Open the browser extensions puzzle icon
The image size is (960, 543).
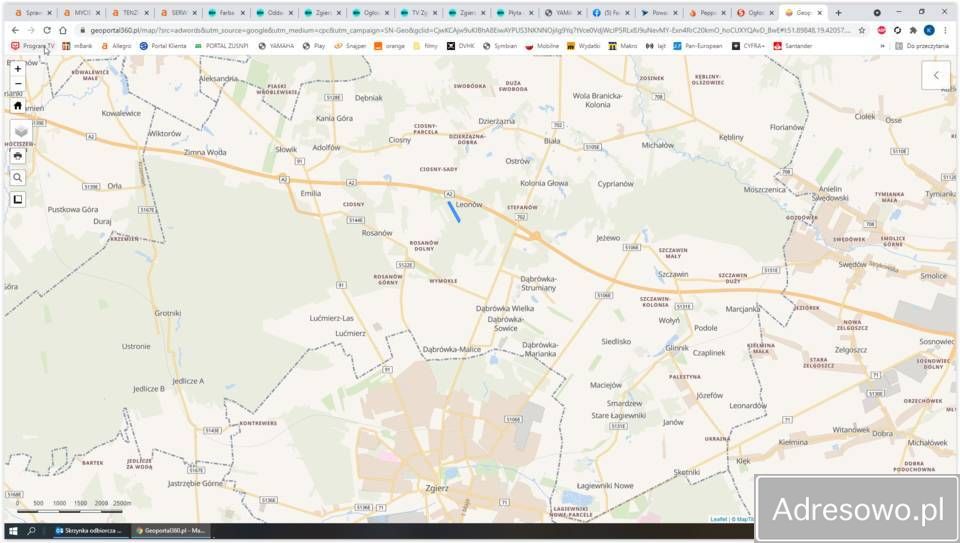pos(913,30)
